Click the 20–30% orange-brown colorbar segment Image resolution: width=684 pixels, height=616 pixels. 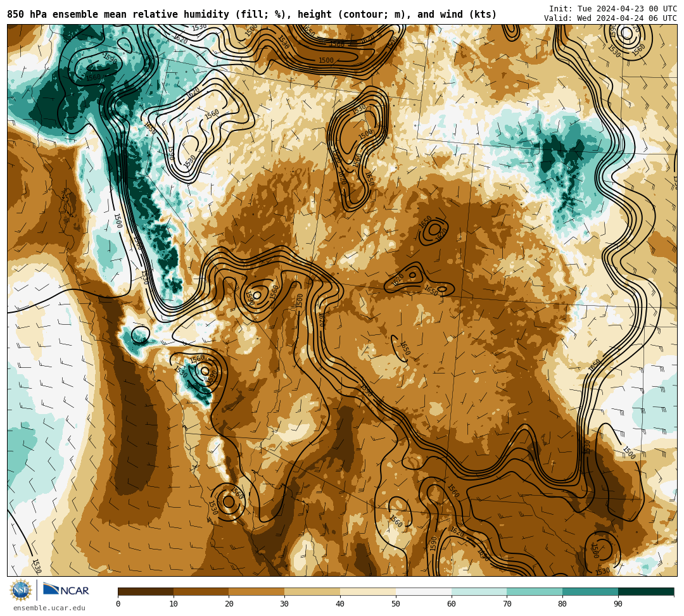click(257, 591)
